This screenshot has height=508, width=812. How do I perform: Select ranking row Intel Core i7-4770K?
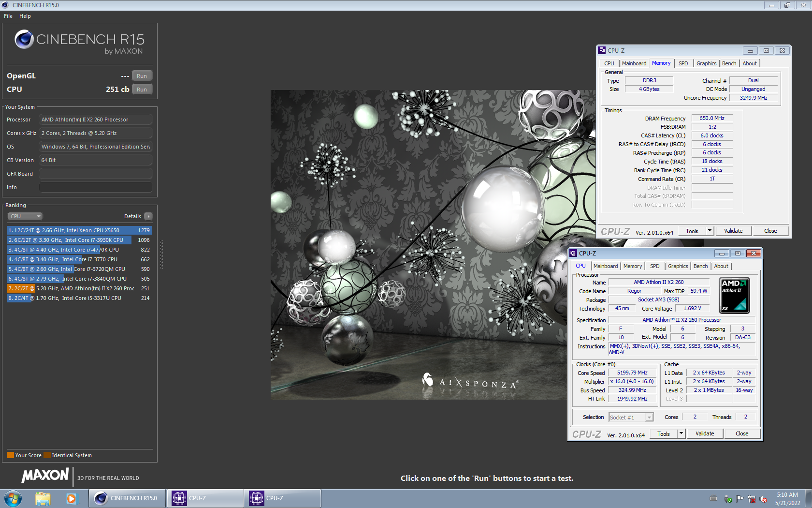(x=79, y=250)
